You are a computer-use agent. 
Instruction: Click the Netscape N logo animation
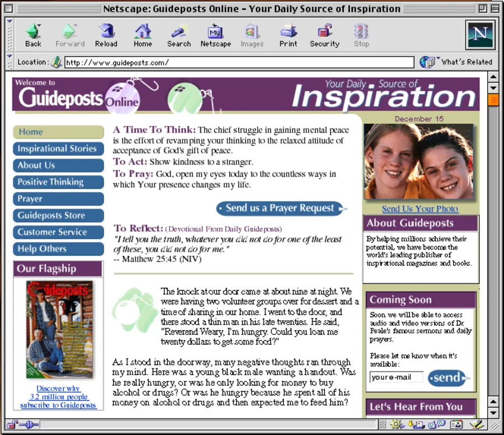(480, 34)
